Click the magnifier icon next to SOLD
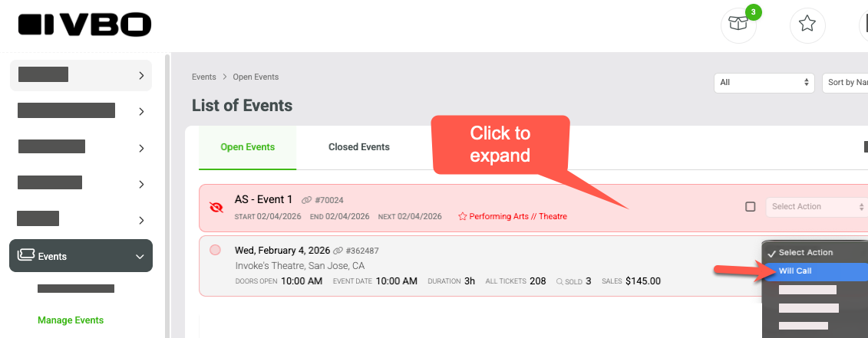This screenshot has height=338, width=868. (x=559, y=281)
